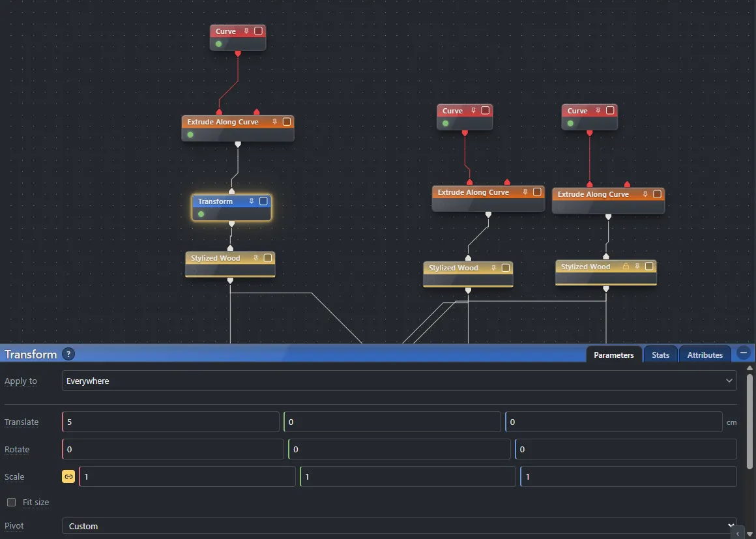Click the Rotate Y field
Screen dimensions: 756x539
400,449
